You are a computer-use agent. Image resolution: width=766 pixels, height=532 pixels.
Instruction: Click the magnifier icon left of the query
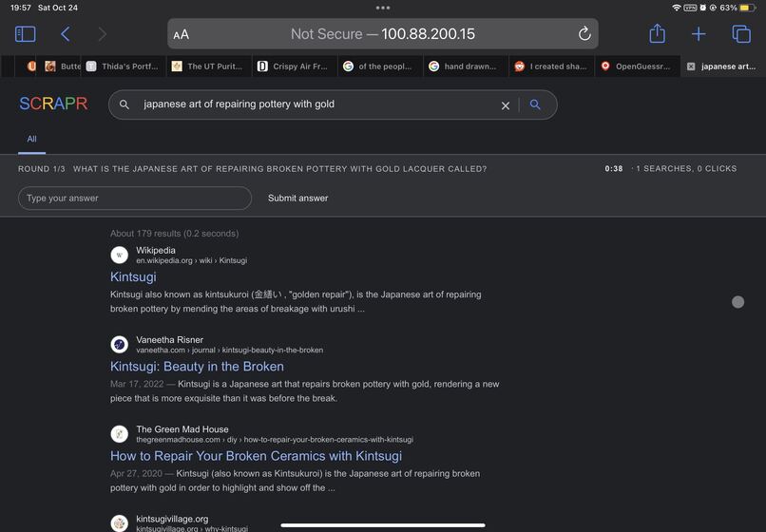pos(124,104)
